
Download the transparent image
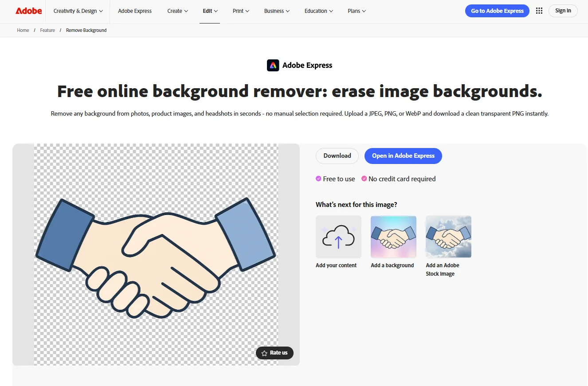(337, 156)
